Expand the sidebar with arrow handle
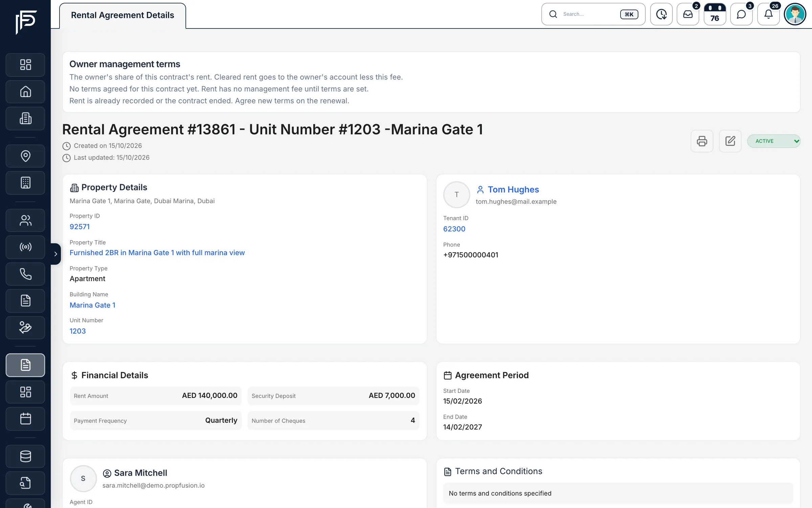Viewport: 812px width, 508px height. [56, 254]
